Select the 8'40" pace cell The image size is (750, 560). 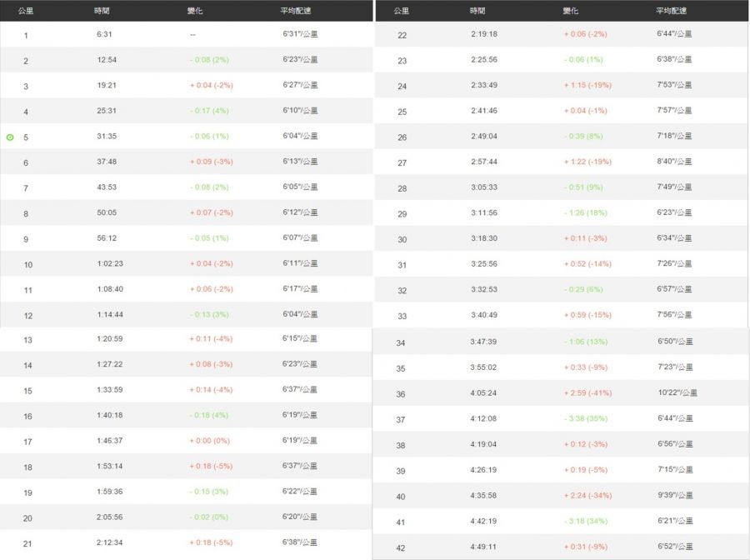(674, 162)
